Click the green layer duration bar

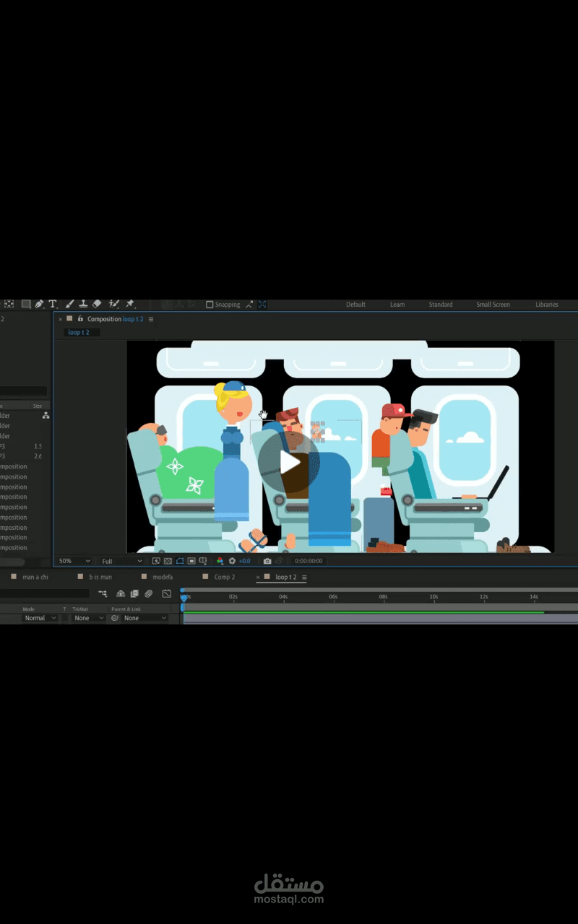tap(363, 613)
